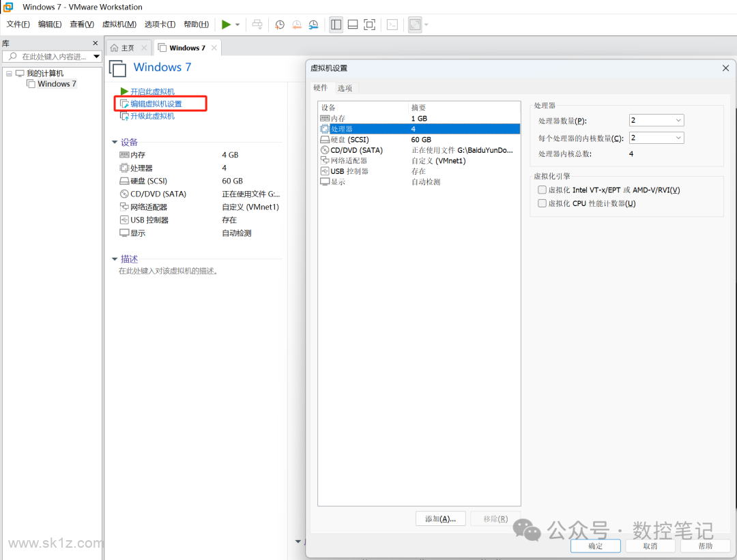Open the snapshot manager toolbar icon
The height and width of the screenshot is (560, 737).
coord(313,25)
